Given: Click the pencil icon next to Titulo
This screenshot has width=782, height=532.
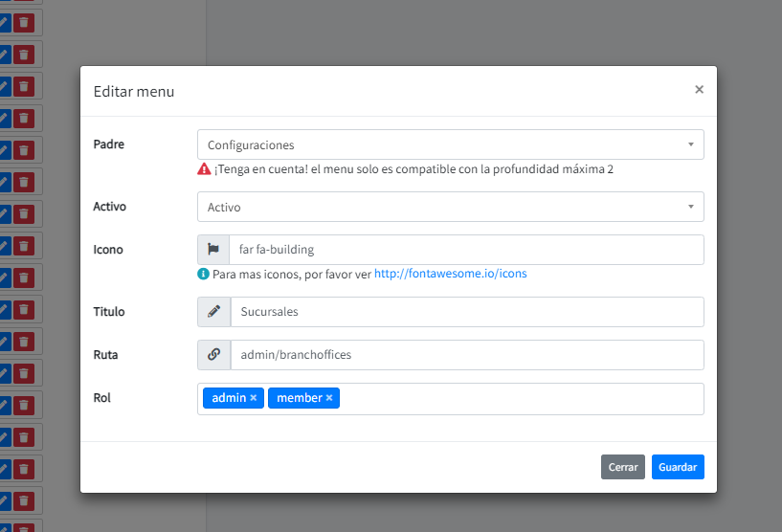Looking at the screenshot, I should pos(213,312).
